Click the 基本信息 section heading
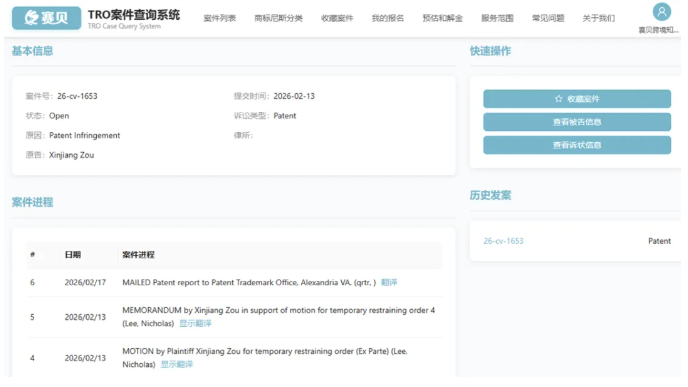This screenshot has height=387, width=688. coord(32,51)
